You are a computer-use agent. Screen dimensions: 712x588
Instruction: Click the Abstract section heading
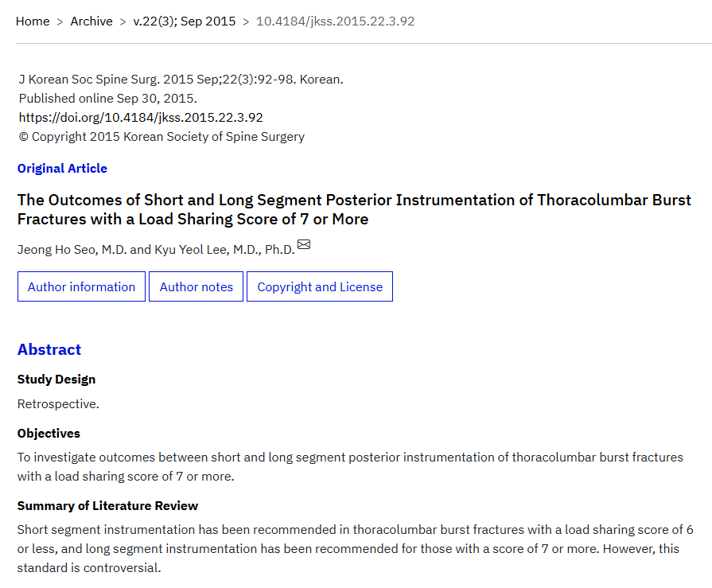point(49,350)
